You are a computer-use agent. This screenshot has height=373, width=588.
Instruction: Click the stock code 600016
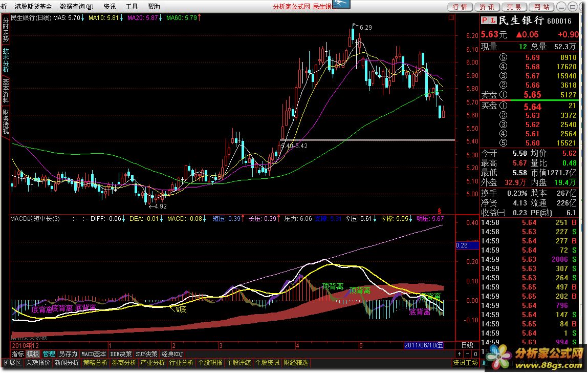(x=559, y=21)
